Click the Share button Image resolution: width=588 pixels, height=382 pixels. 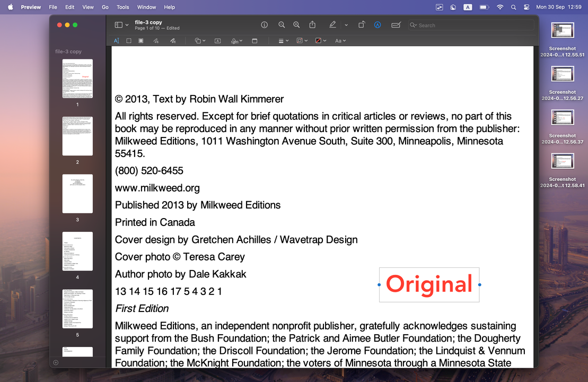point(312,24)
